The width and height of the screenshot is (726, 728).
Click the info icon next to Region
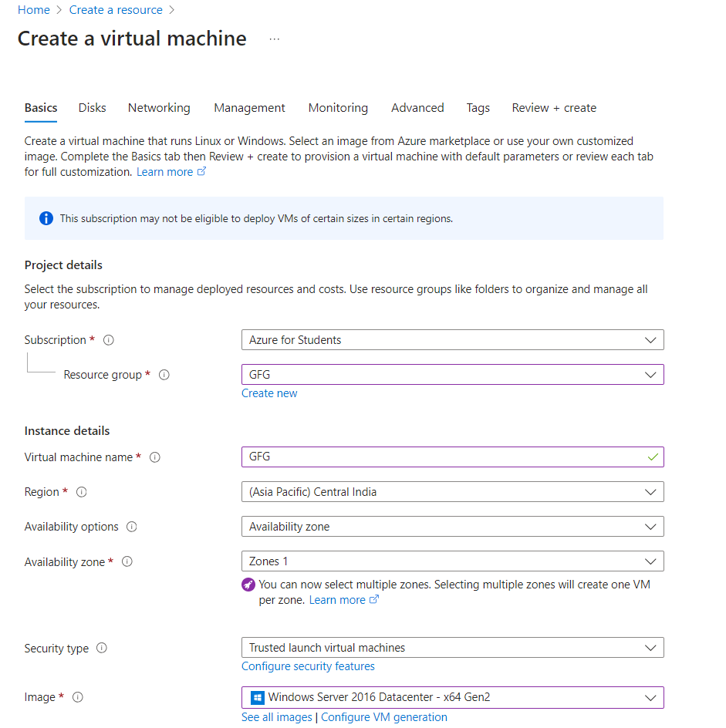[82, 492]
